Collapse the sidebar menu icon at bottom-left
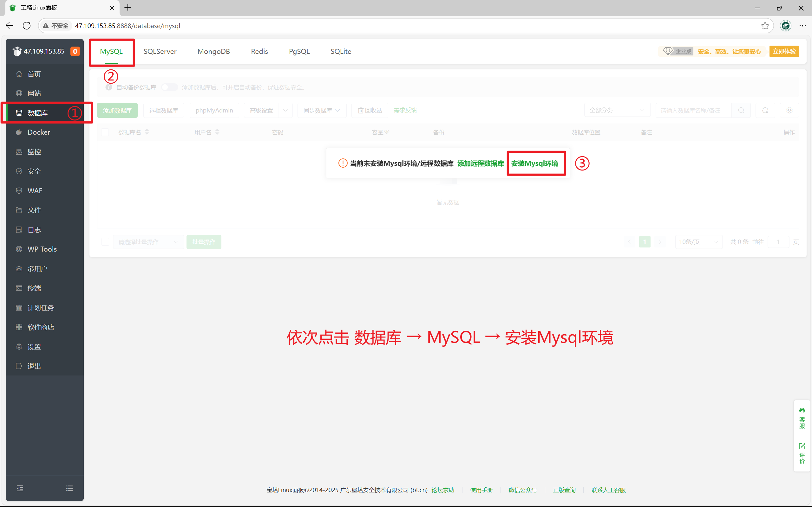 point(20,488)
